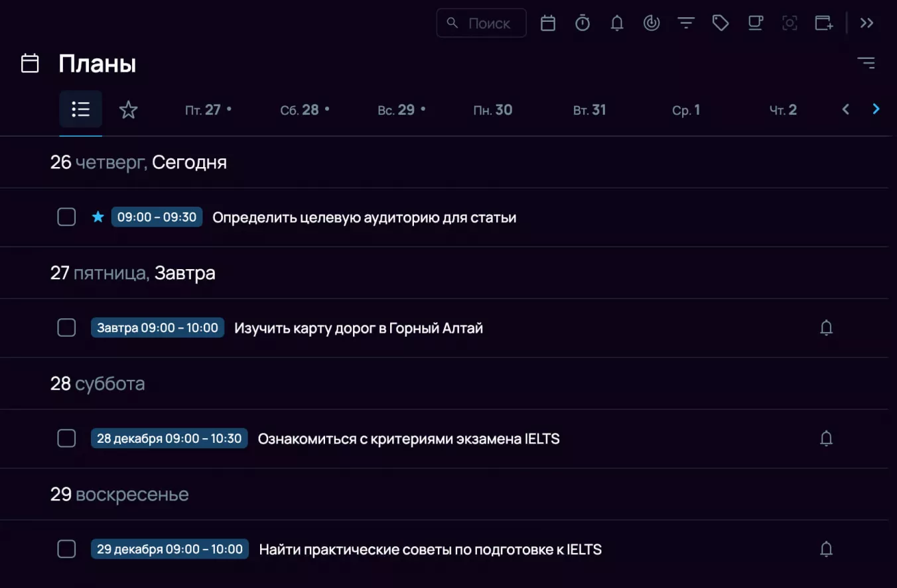Open the sort menu right of Планы
The height and width of the screenshot is (588, 897).
[x=866, y=63]
